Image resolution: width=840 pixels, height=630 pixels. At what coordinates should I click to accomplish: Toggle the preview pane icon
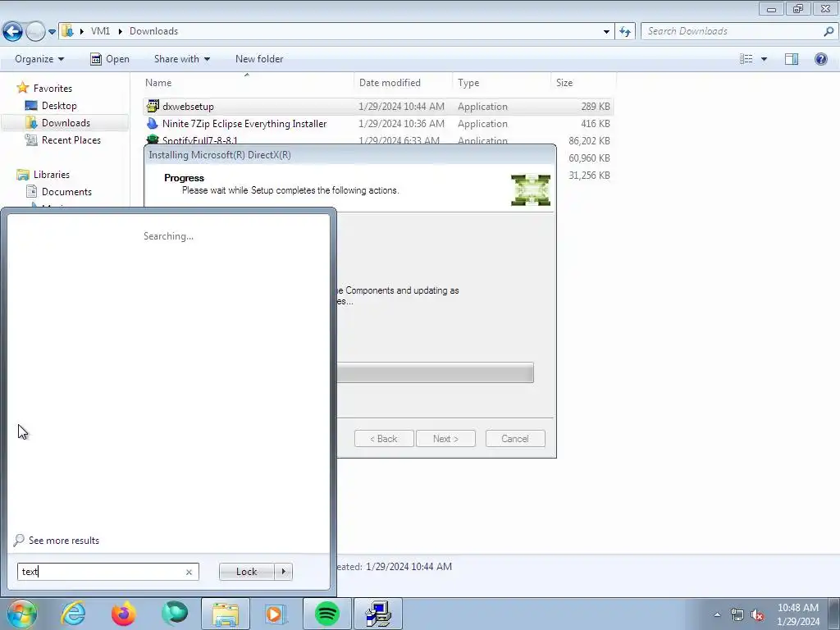(792, 59)
